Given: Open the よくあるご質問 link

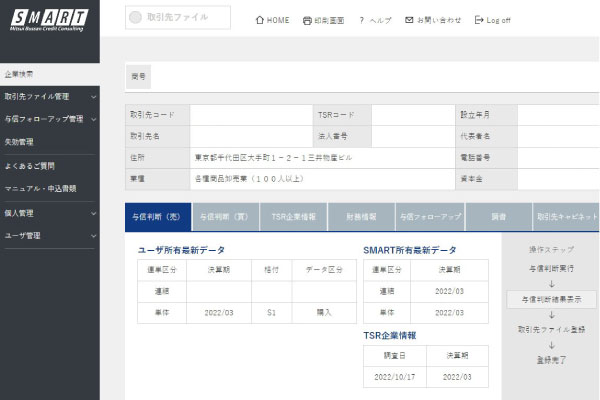Looking at the screenshot, I should click(x=30, y=165).
